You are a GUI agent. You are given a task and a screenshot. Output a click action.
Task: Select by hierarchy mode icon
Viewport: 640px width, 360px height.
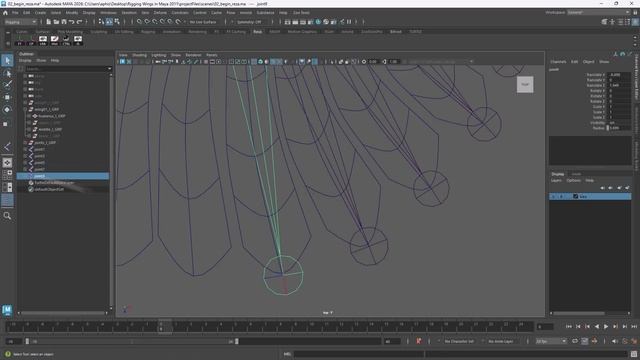point(101,22)
